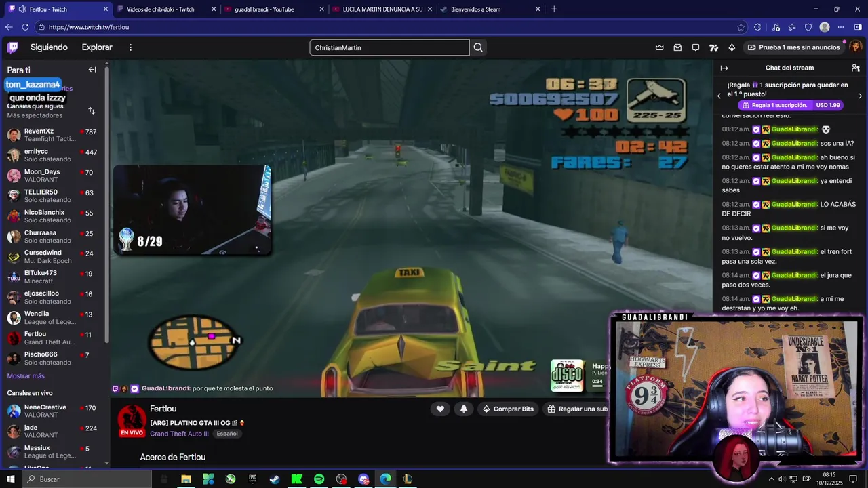This screenshot has height=488, width=868.
Task: Click Prueba 1 mes sin anuncios button
Action: pos(793,47)
